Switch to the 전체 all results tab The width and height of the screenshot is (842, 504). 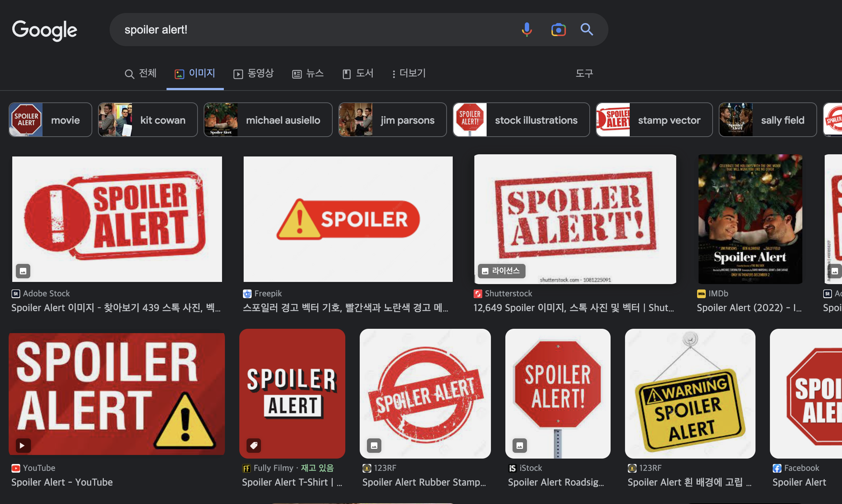(141, 74)
